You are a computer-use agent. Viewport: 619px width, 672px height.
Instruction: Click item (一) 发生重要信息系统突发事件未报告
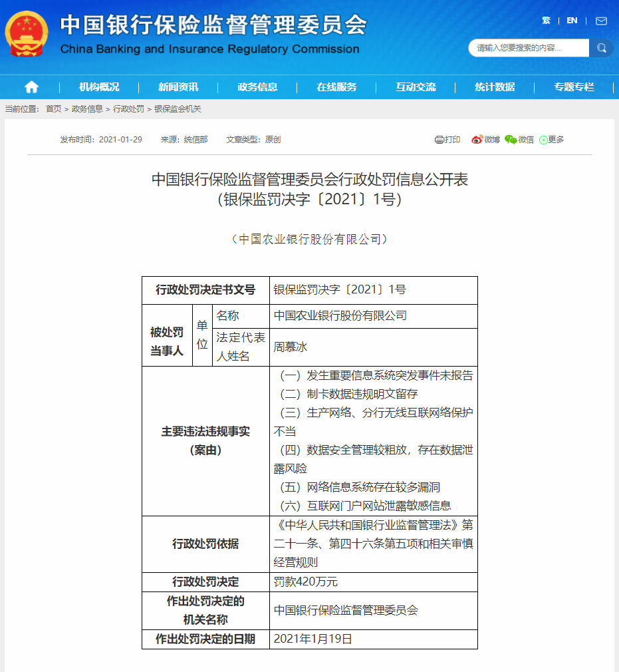coord(376,376)
